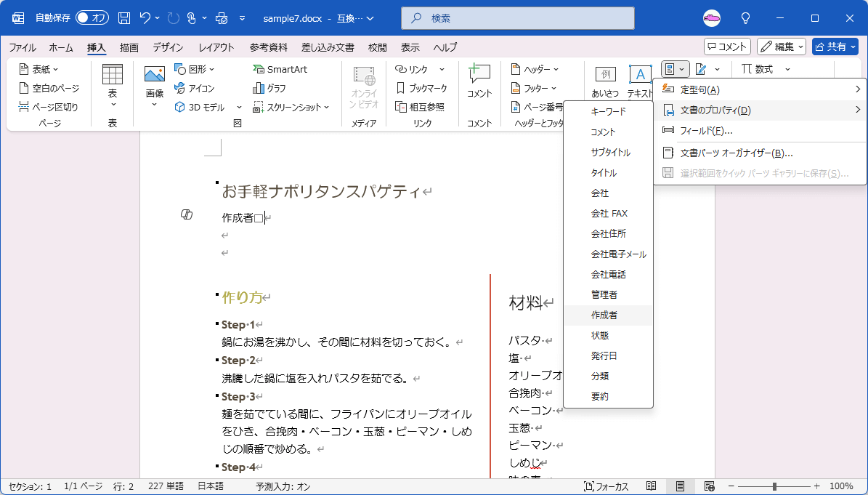The width and height of the screenshot is (868, 495).
Task: Click the 共有 share button
Action: [835, 47]
